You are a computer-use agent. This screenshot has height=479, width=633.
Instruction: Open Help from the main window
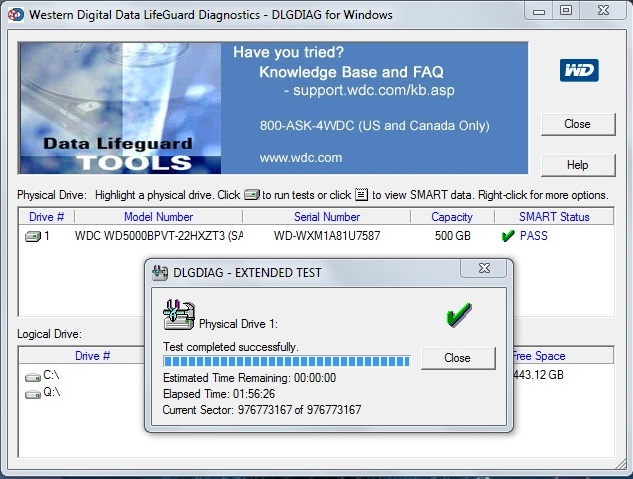pos(578,165)
